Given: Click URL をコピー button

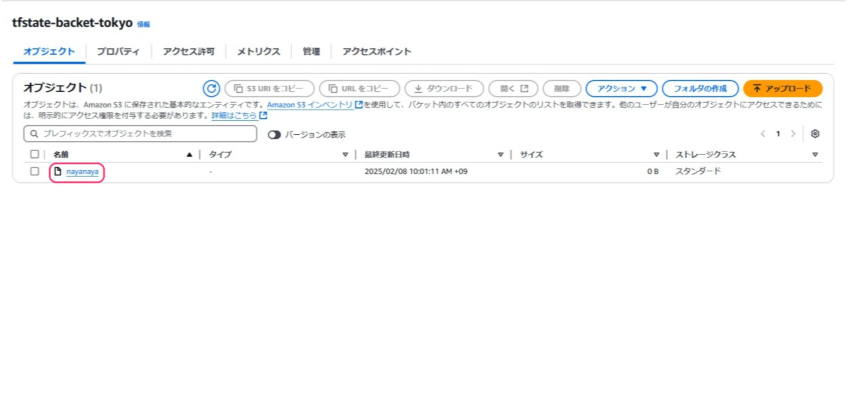Looking at the screenshot, I should click(x=359, y=89).
